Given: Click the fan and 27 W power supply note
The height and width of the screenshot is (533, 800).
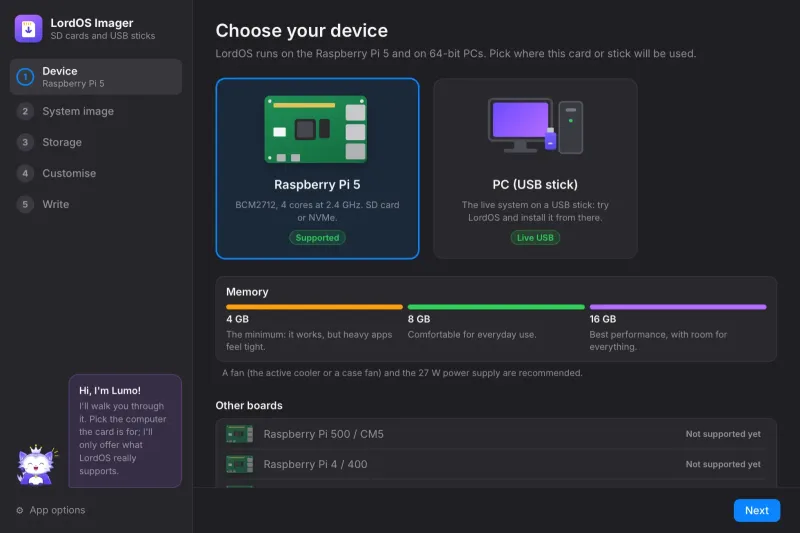Looking at the screenshot, I should (x=402, y=373).
